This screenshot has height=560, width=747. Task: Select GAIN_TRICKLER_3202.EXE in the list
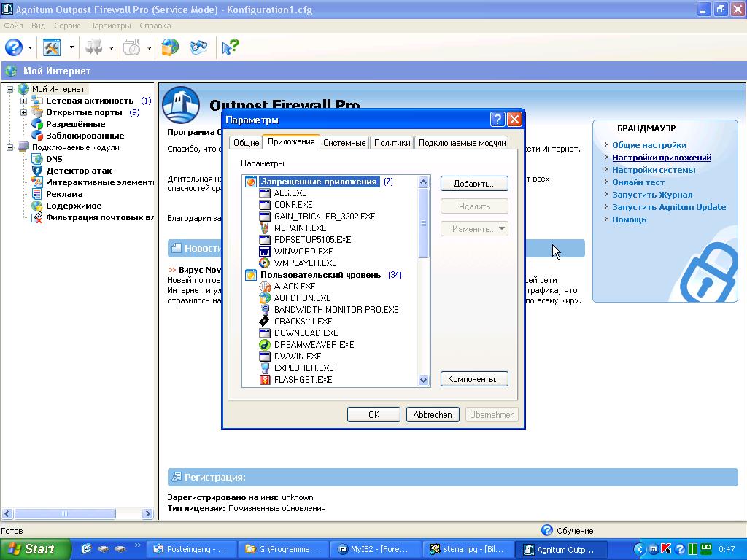[x=325, y=216]
